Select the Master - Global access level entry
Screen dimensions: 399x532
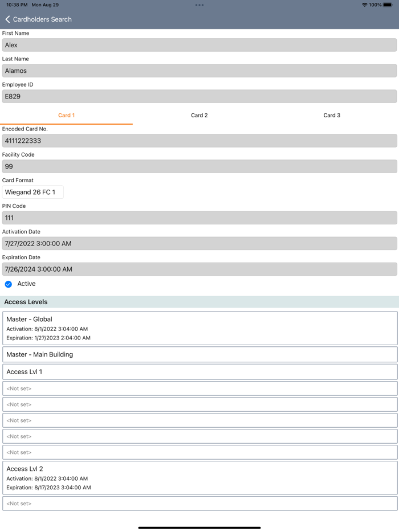(199, 328)
